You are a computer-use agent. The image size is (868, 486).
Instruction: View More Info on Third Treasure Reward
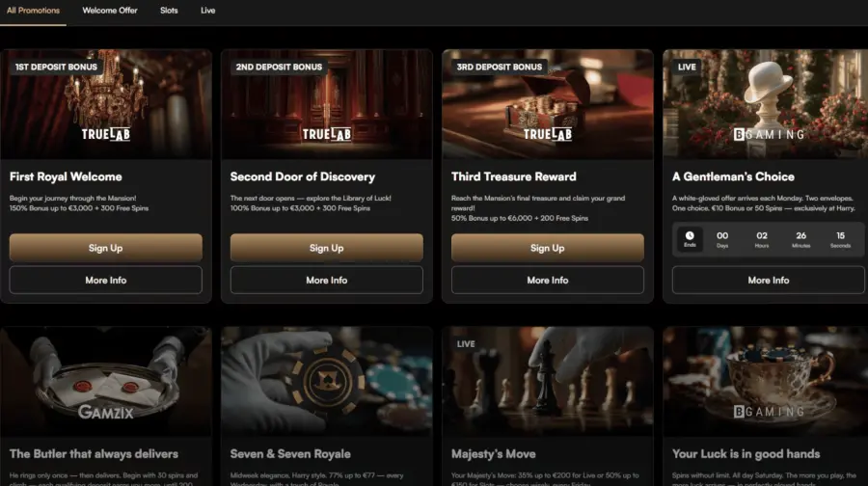(x=548, y=280)
